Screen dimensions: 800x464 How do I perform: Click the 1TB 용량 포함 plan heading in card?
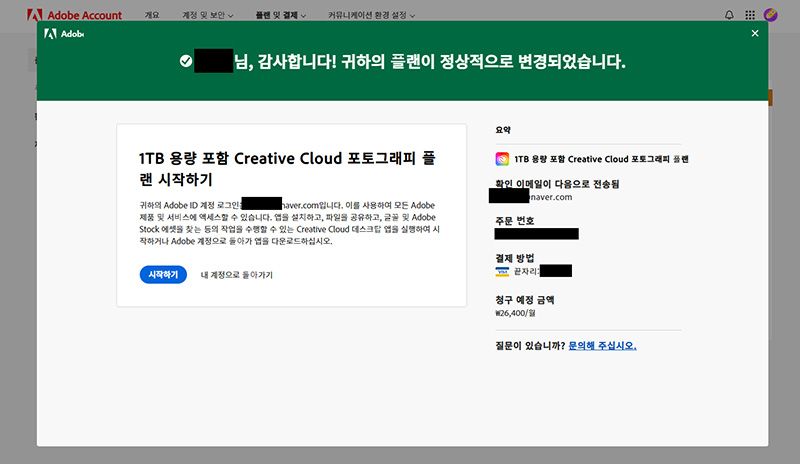[x=287, y=168]
